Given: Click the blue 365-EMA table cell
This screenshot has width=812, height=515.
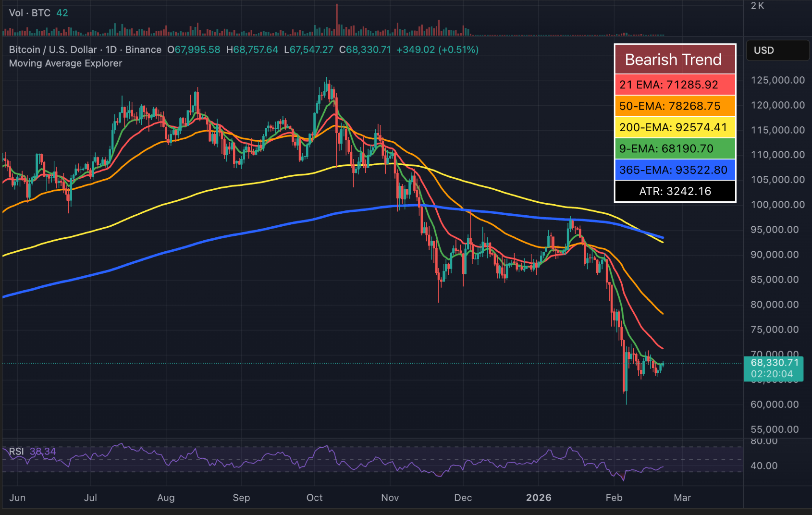Looking at the screenshot, I should pos(675,170).
